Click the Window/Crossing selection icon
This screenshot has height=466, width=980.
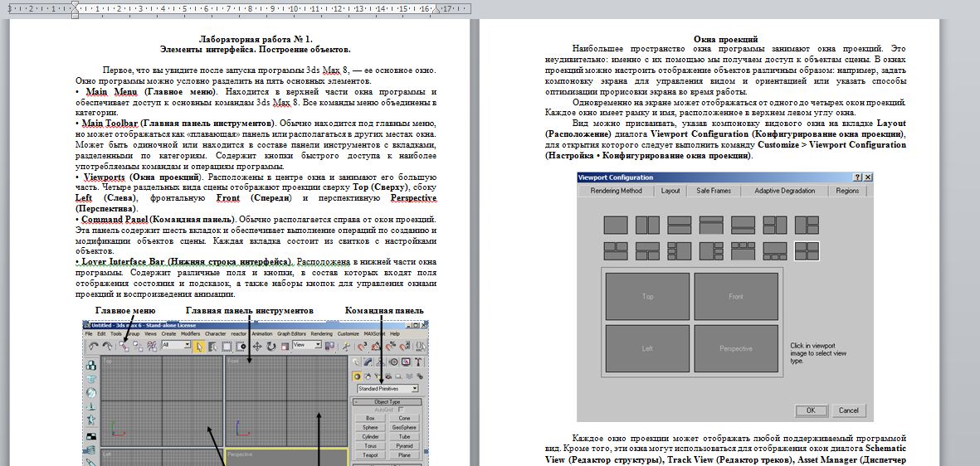[x=241, y=347]
